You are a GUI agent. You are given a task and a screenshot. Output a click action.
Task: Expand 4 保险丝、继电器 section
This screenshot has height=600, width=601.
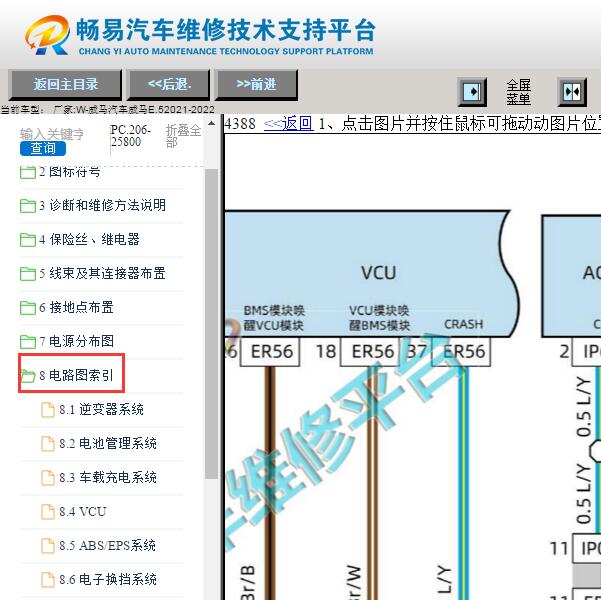89,240
